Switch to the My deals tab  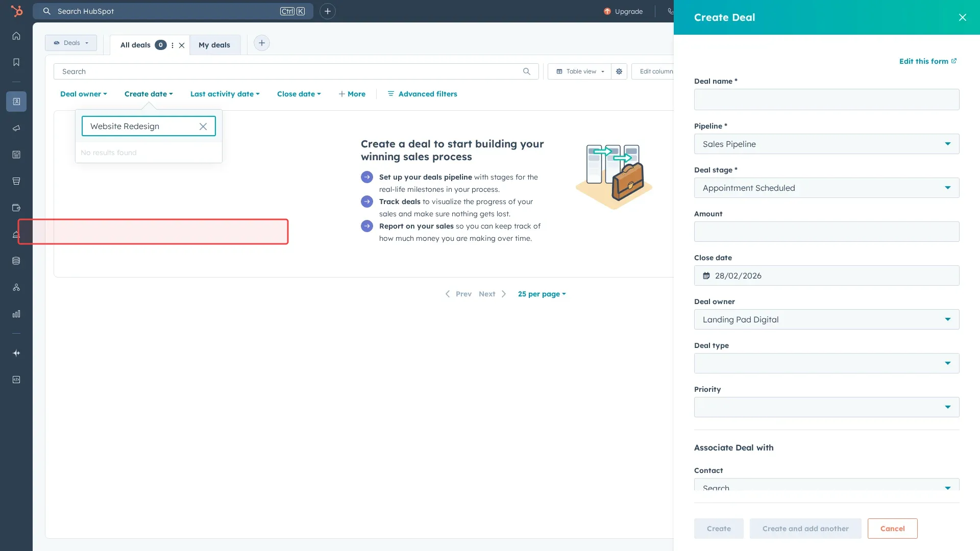[x=214, y=45]
